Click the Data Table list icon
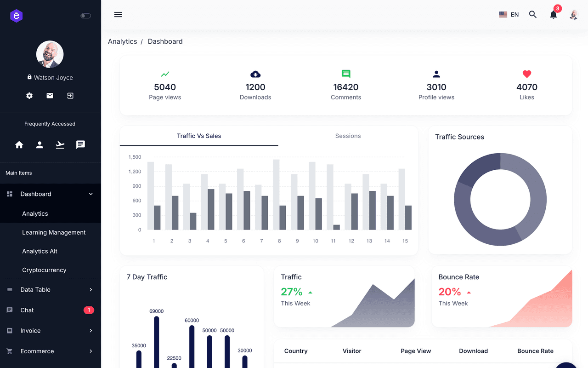The height and width of the screenshot is (368, 588). click(10, 290)
